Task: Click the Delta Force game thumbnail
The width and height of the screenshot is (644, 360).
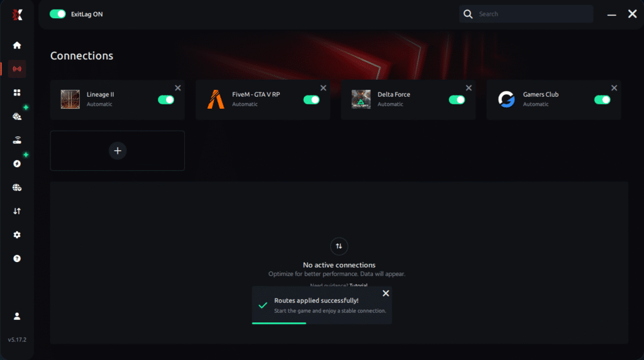Action: (361, 99)
